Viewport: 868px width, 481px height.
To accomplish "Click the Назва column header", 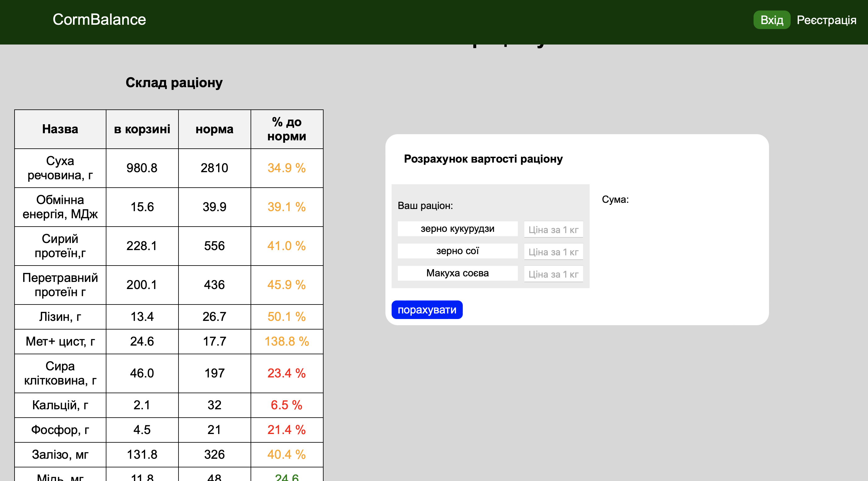I will click(x=60, y=129).
